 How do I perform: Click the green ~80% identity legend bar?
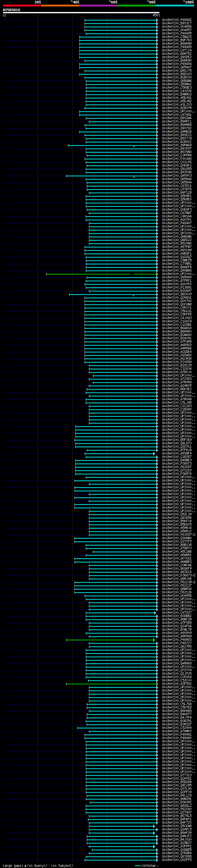click(x=137, y=6)
